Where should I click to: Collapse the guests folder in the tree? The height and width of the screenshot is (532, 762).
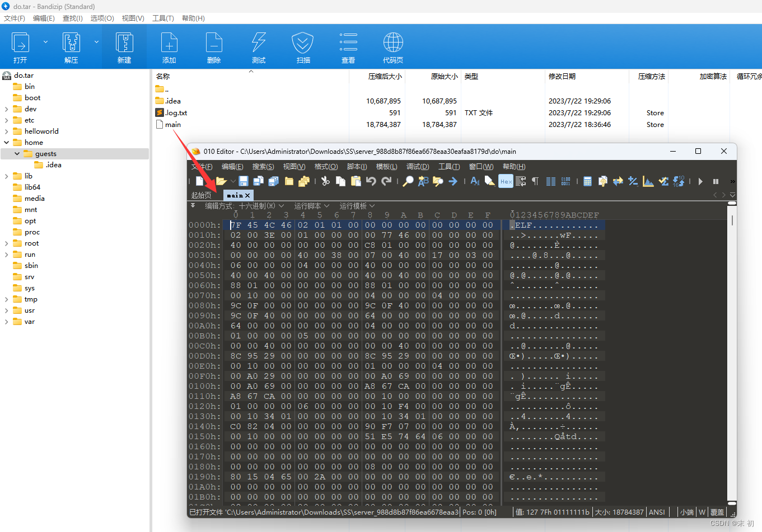pos(17,154)
